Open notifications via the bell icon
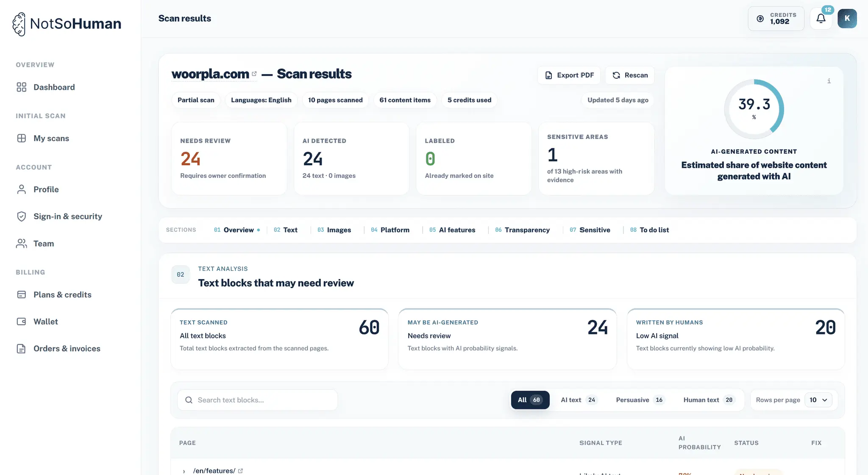The height and width of the screenshot is (475, 868). (821, 19)
